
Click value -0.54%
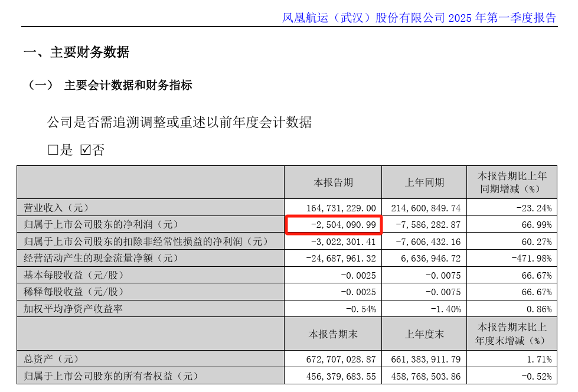(361, 309)
